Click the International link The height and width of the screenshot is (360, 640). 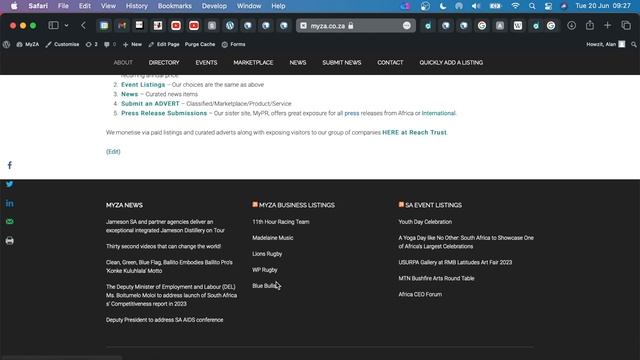click(438, 113)
